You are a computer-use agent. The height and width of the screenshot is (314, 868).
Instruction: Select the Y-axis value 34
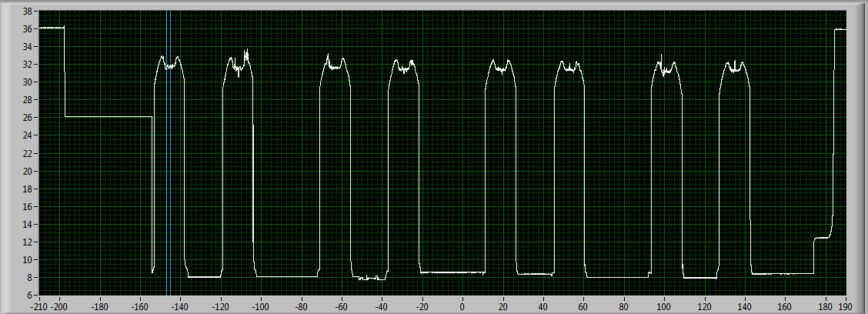pos(28,46)
